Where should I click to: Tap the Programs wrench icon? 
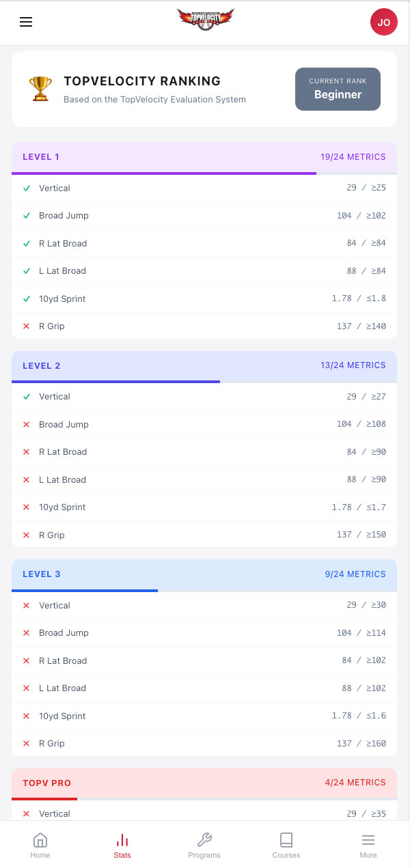pos(204,840)
